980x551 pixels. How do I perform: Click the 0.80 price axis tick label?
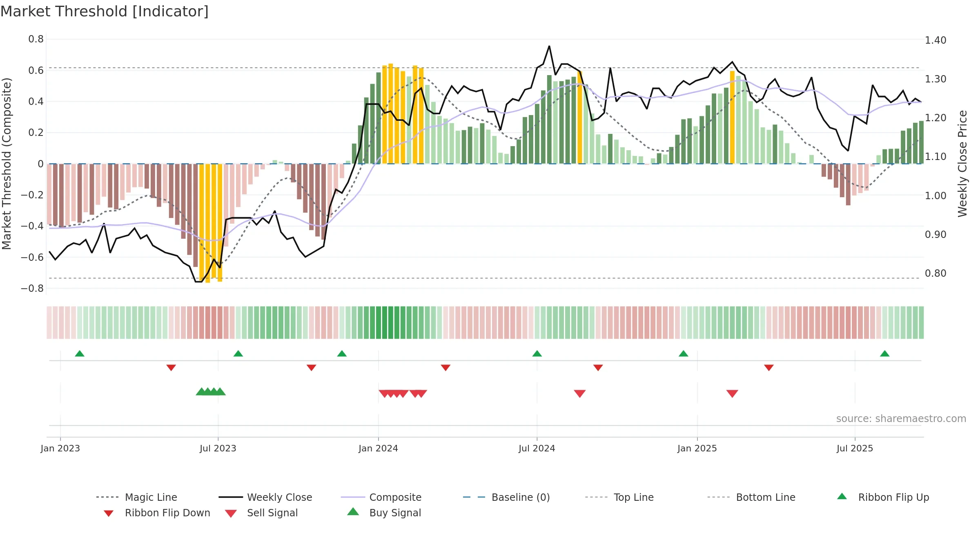935,273
